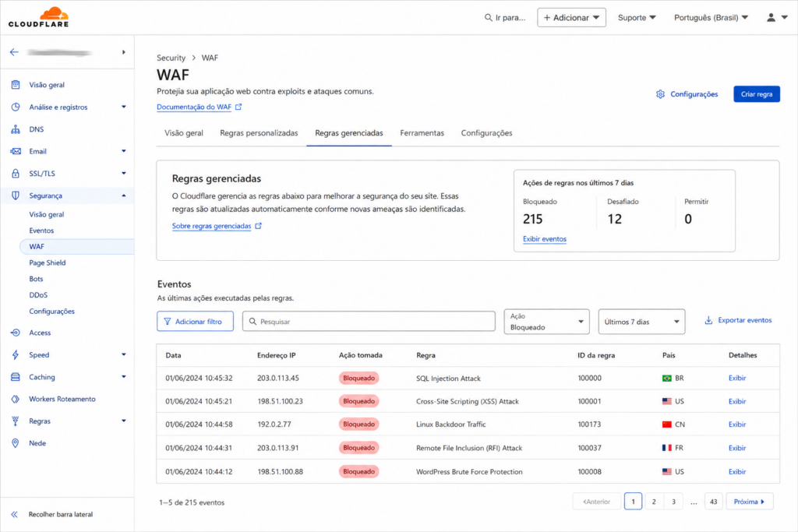Viewport: 798px width, 532px height.
Task: Click the search magnifier icon next to Ir para
Action: coord(488,18)
